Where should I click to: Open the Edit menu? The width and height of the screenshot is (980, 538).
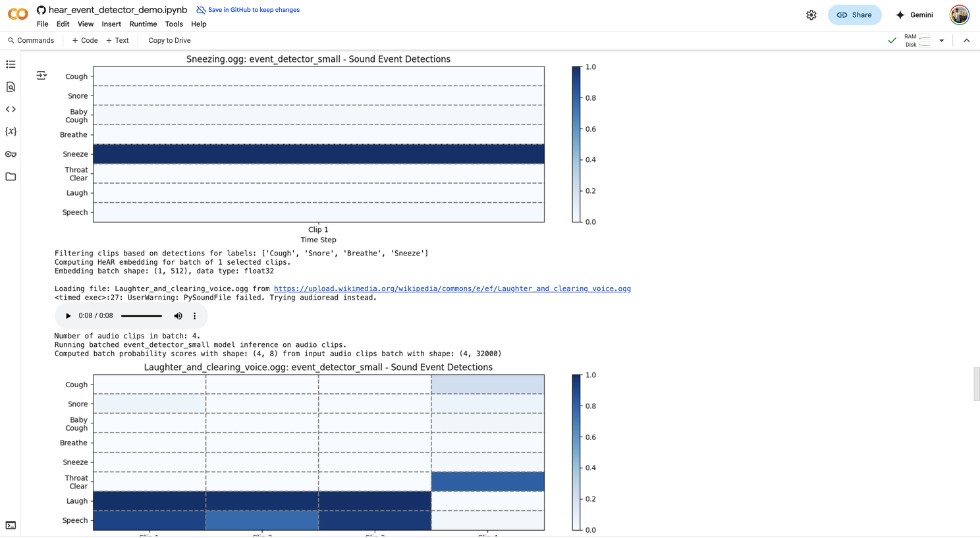coord(63,24)
